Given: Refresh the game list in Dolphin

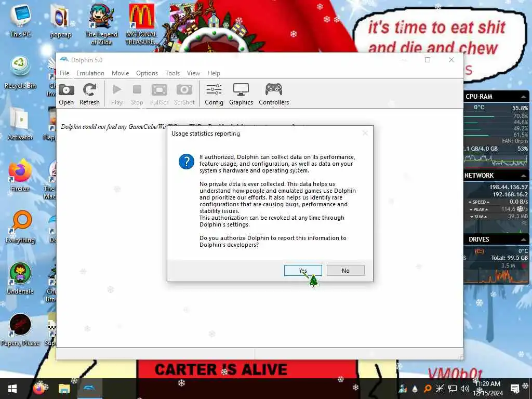Looking at the screenshot, I should [x=89, y=94].
